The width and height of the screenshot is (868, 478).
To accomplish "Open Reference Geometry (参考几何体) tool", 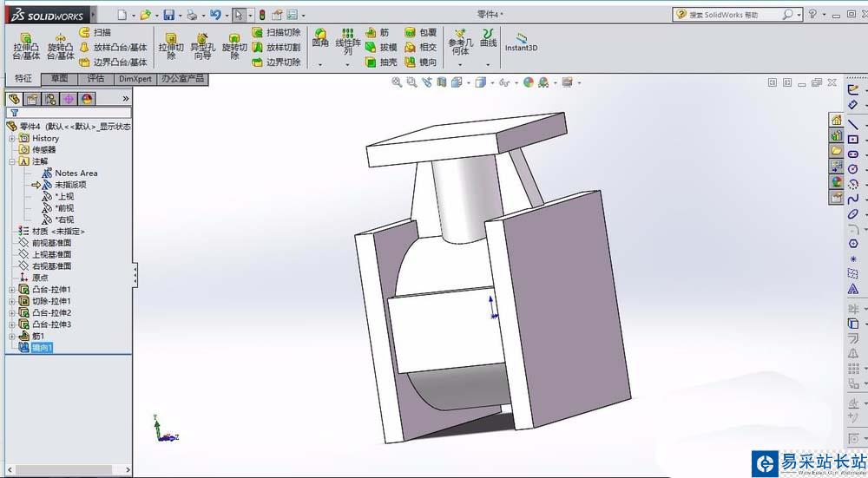I will [x=461, y=42].
